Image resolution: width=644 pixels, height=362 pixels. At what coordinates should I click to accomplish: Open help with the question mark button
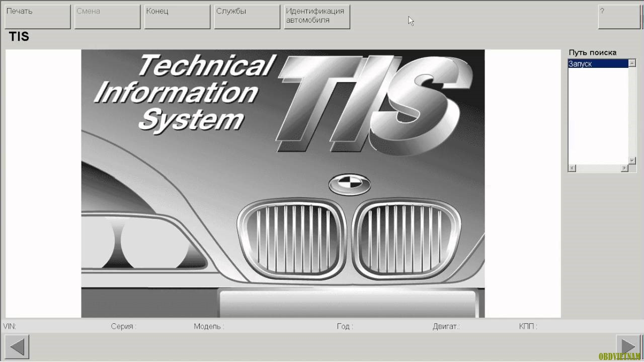618,17
